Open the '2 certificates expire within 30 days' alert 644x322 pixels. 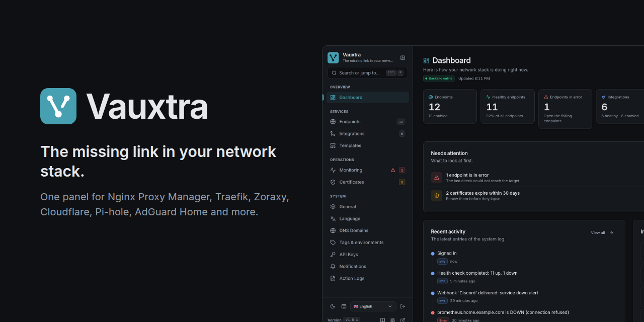537,196
